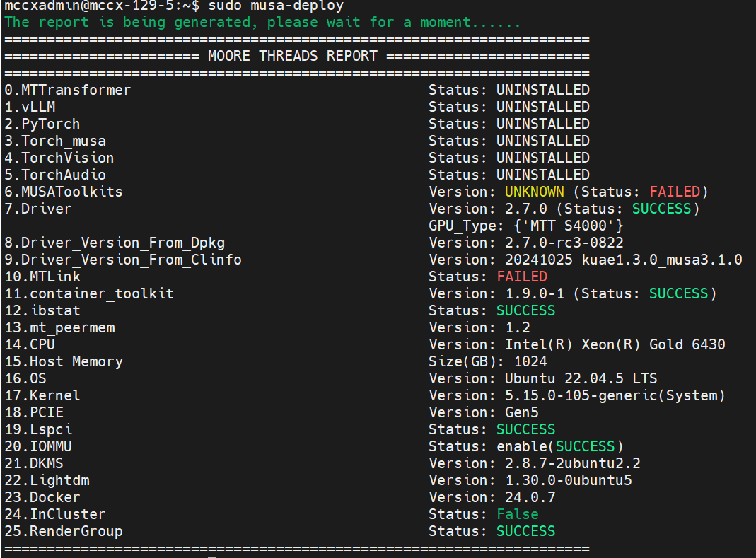Click SUCCESS status on Lspci row
The image size is (756, 558).
(526, 430)
